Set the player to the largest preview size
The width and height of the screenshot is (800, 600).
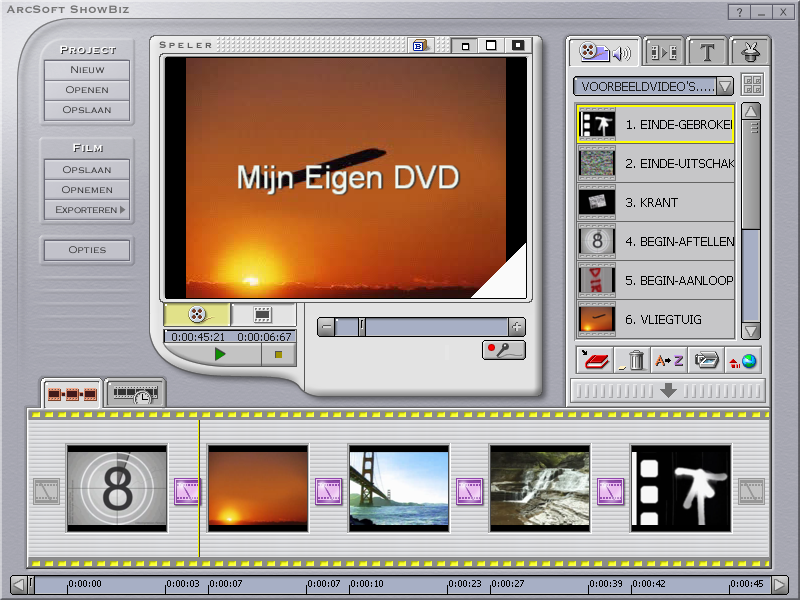(517, 46)
